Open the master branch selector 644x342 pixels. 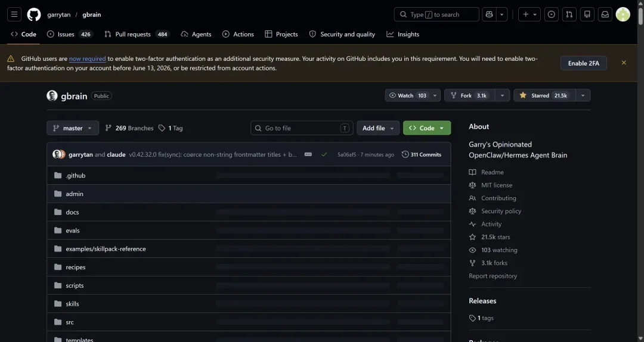click(x=73, y=128)
